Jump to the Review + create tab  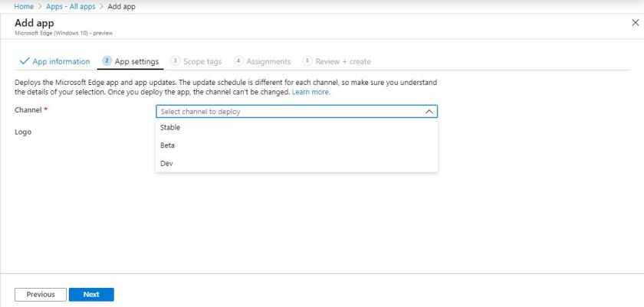coord(343,61)
